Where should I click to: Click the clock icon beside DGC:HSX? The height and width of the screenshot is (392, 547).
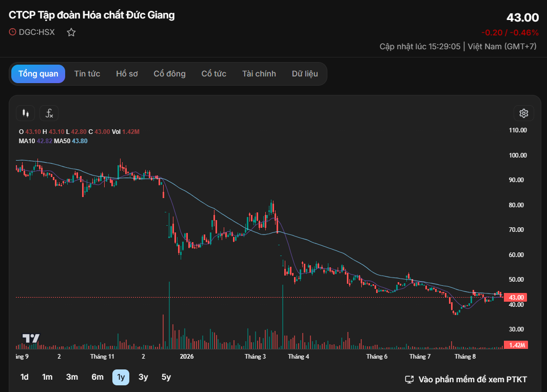pos(12,32)
